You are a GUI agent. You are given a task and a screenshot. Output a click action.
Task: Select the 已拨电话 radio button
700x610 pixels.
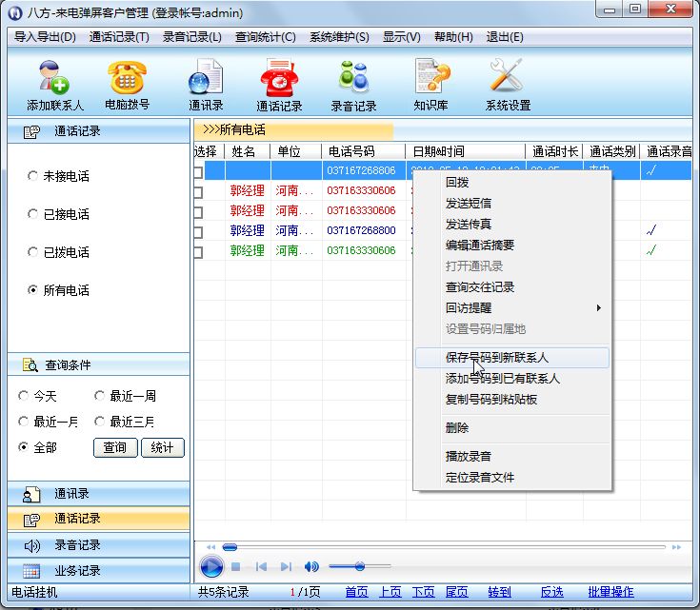33,252
